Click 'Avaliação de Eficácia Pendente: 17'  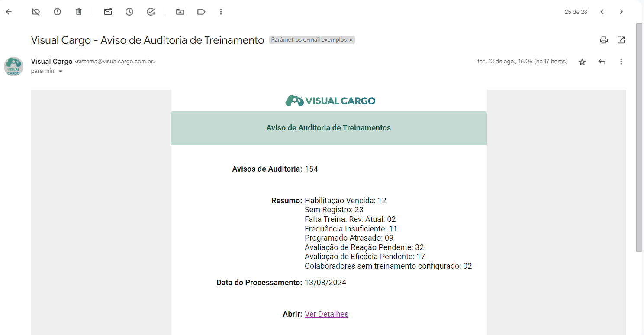tap(365, 257)
